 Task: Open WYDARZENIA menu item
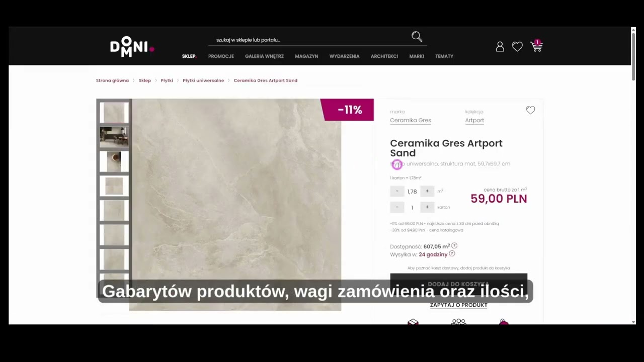(x=344, y=56)
